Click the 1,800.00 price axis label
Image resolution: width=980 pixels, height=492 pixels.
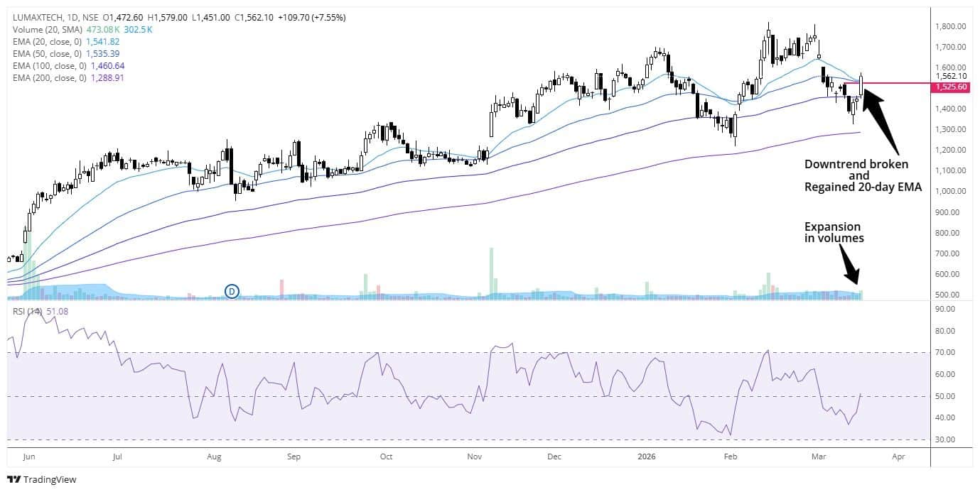click(952, 26)
